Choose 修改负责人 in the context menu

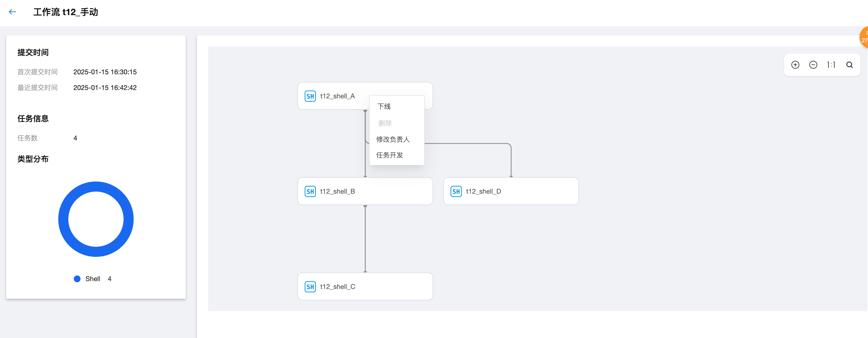pyautogui.click(x=393, y=139)
